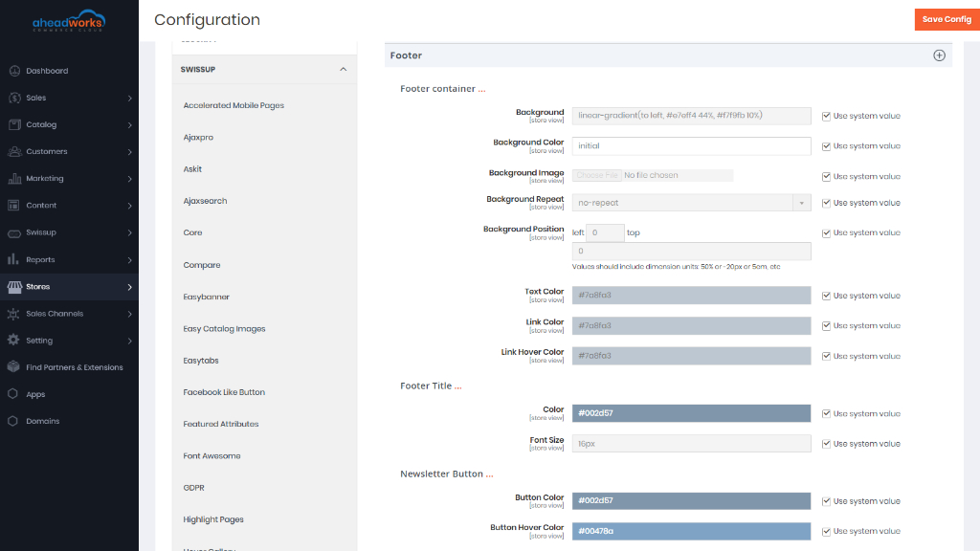Expand the Sales Channels menu arrow

[129, 314]
